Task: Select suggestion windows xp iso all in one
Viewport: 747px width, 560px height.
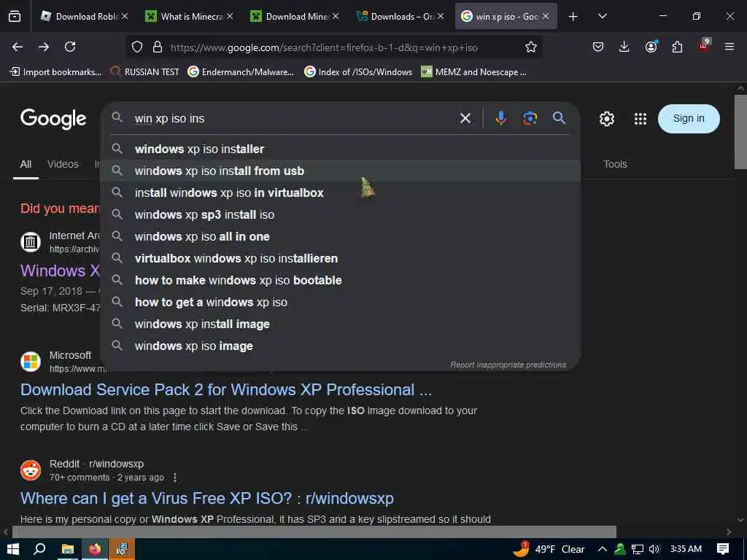Action: pos(340,237)
